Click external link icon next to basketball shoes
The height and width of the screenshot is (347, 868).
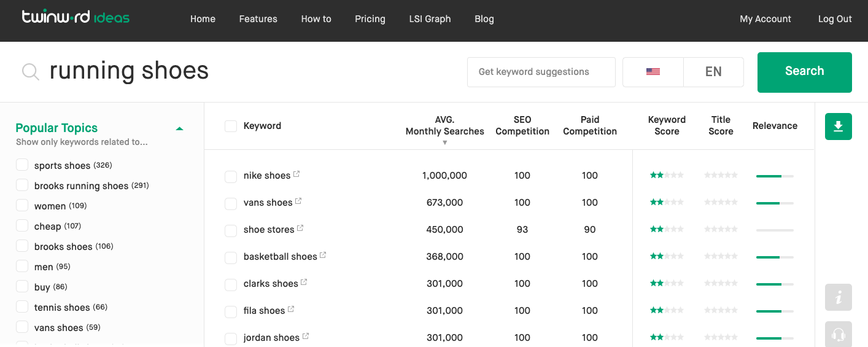click(x=323, y=255)
